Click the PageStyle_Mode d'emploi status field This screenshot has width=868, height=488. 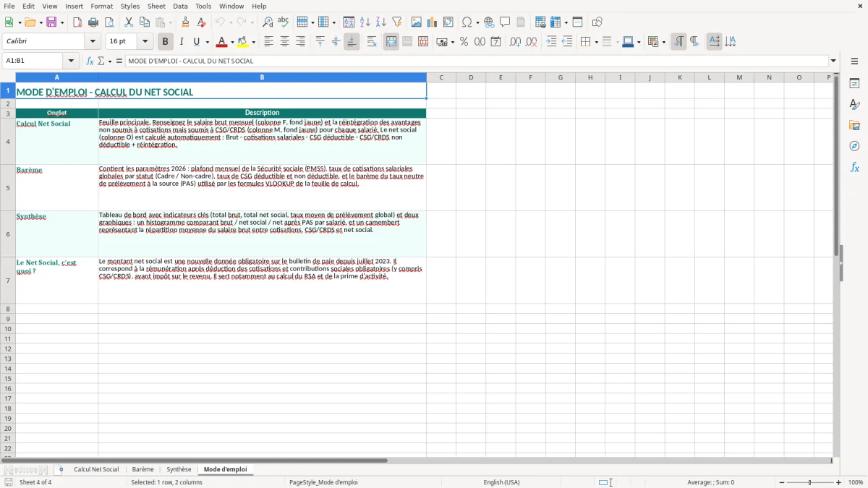pos(323,482)
